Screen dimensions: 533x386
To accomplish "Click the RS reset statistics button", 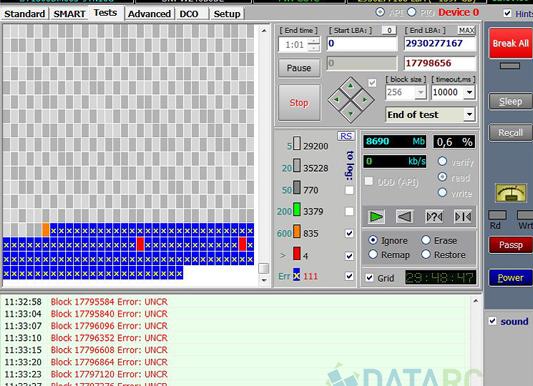I will [x=346, y=136].
